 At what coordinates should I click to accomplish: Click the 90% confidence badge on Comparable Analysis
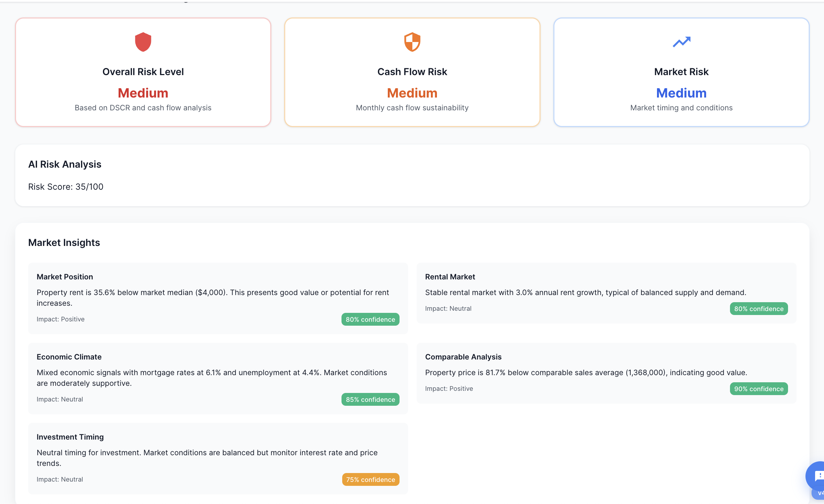coord(758,388)
